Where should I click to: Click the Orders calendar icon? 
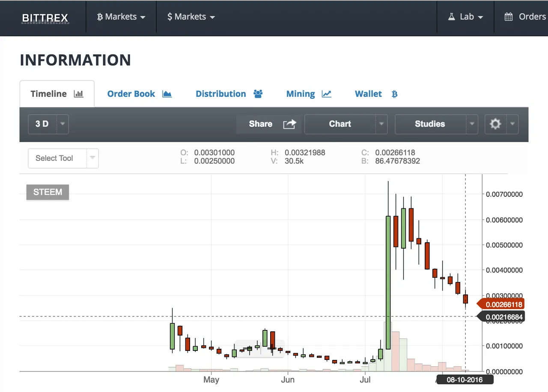coord(509,17)
